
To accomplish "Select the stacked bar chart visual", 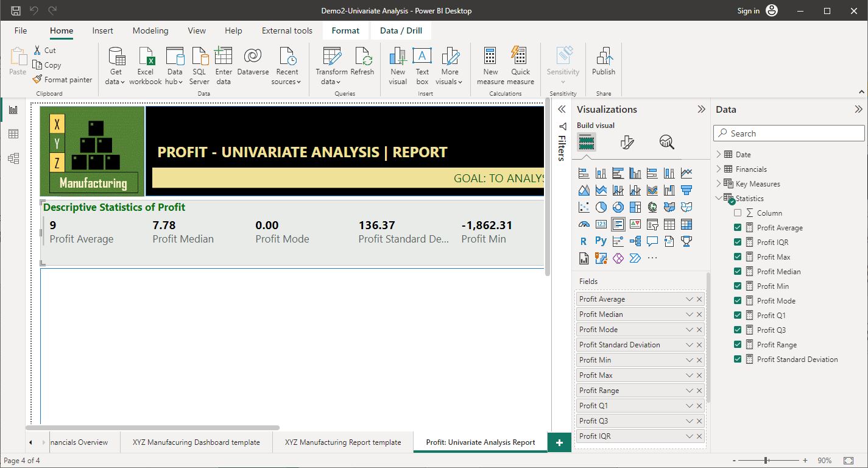I will pyautogui.click(x=584, y=173).
